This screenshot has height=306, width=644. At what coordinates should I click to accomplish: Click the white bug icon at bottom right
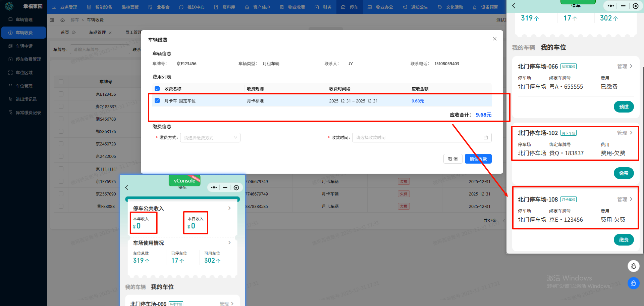tap(633, 266)
